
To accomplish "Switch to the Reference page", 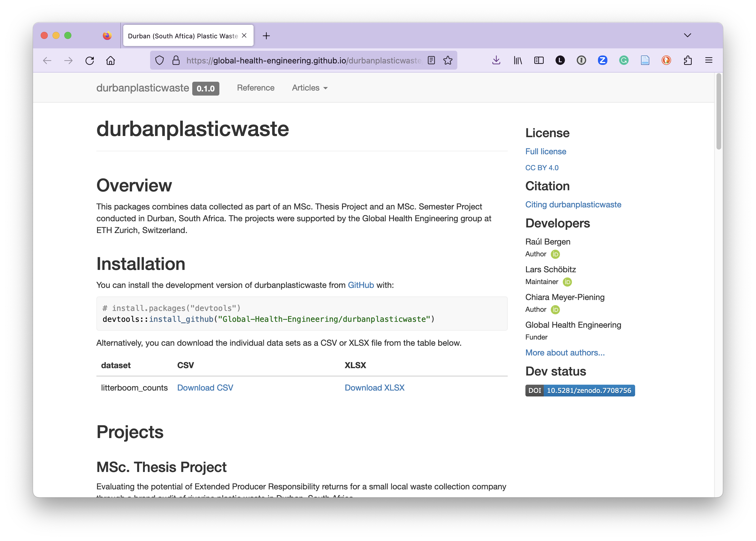I will point(256,88).
